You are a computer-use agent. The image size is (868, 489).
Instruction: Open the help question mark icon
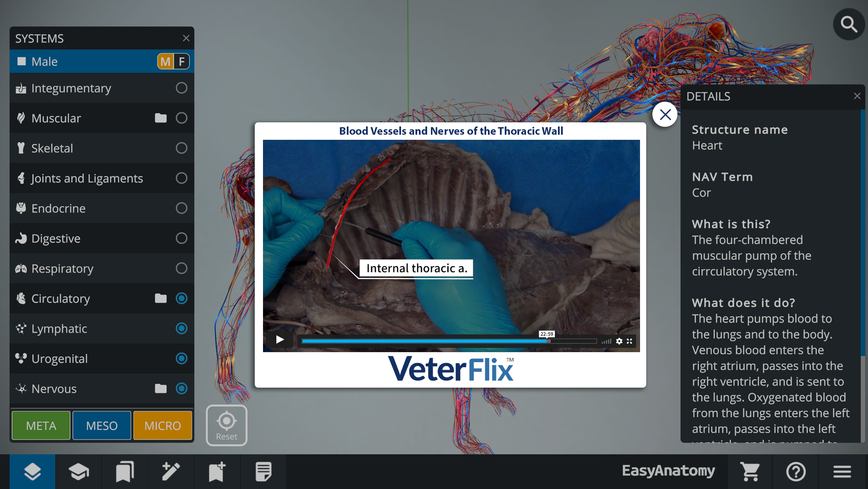click(796, 471)
